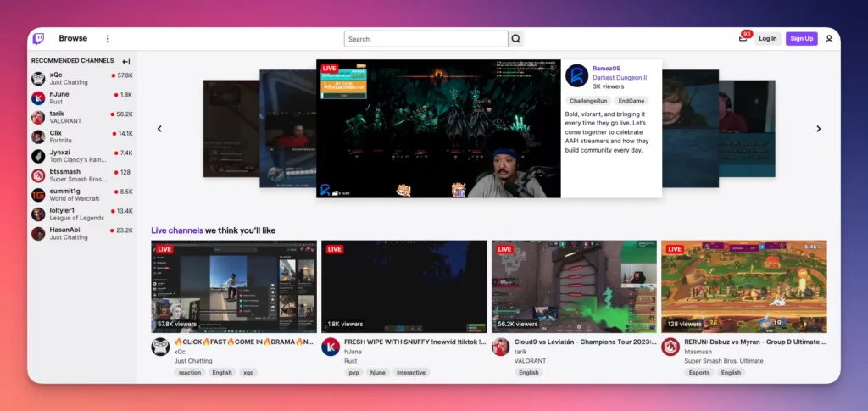
Task: Click the Sign Up button
Action: (802, 39)
